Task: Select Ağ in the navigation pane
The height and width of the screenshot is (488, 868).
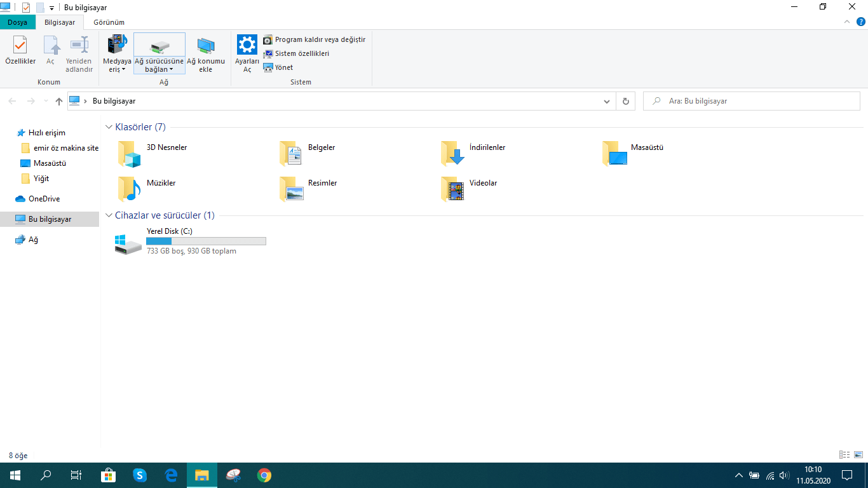Action: pyautogui.click(x=27, y=240)
